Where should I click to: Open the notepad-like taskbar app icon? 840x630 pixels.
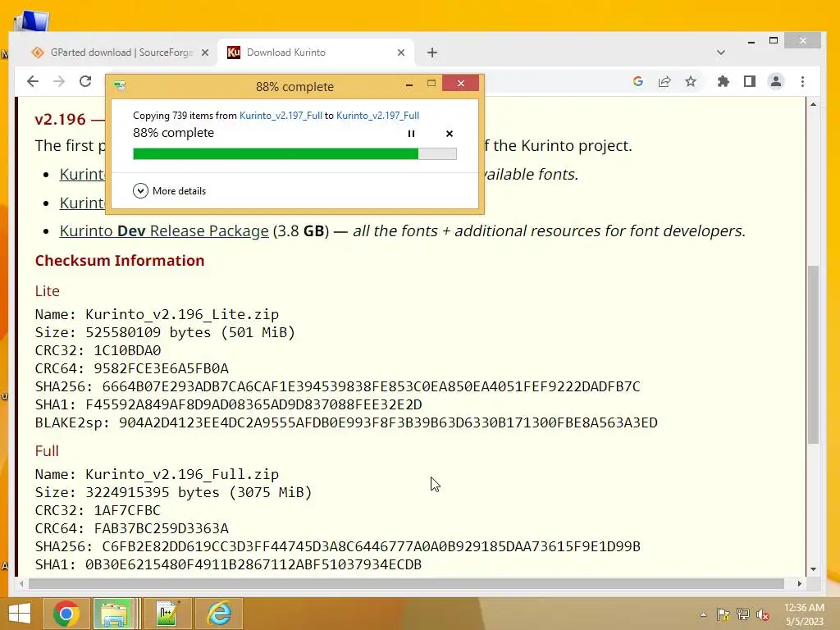(x=167, y=614)
